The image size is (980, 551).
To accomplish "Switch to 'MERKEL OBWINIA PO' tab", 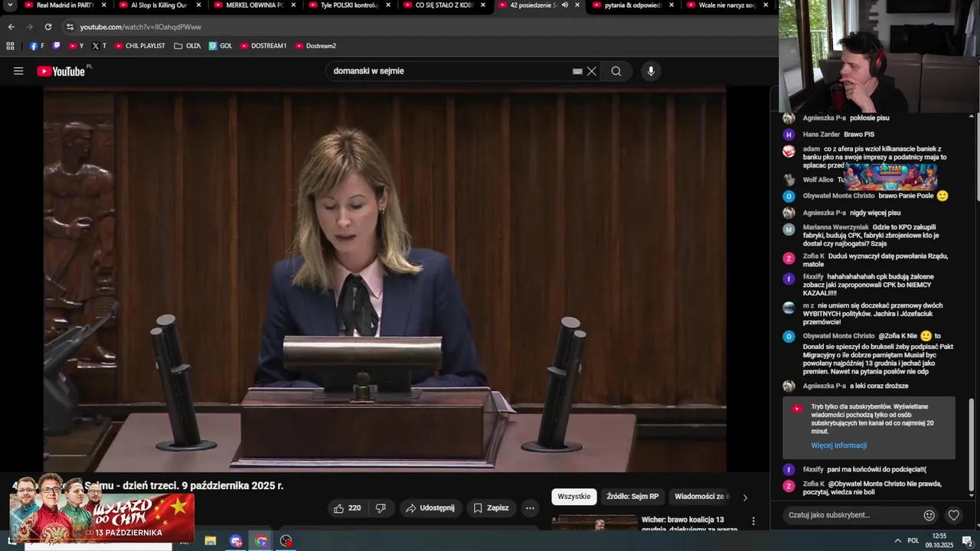I will point(255,5).
